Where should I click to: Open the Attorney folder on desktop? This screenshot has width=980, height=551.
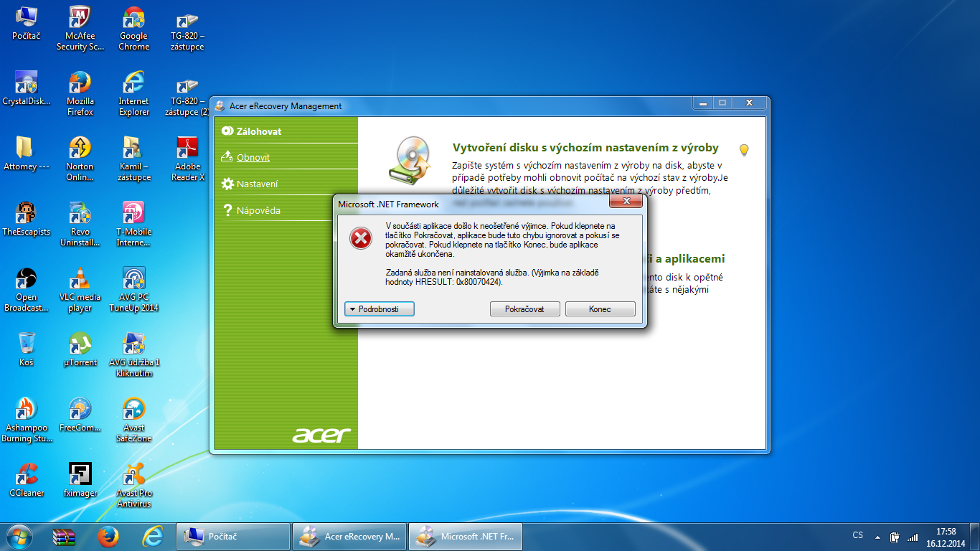click(26, 154)
